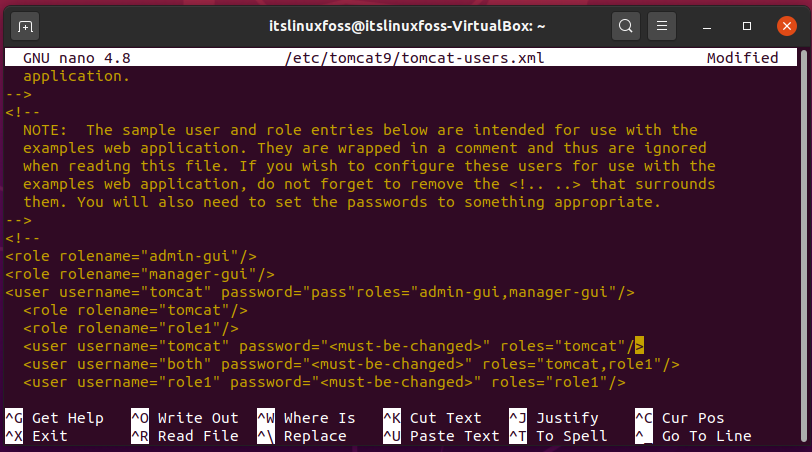Screen dimensions: 812x452
Task: Open a new terminal tab
Action: pos(25,26)
